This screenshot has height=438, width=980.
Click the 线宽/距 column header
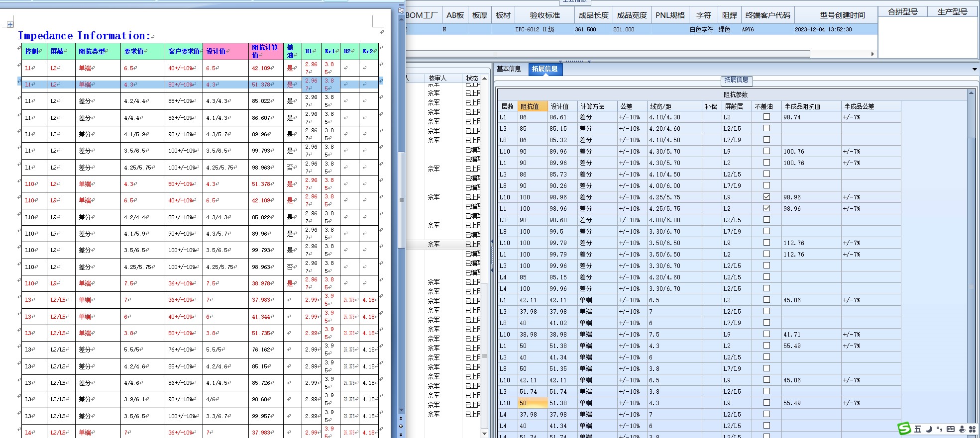click(674, 106)
